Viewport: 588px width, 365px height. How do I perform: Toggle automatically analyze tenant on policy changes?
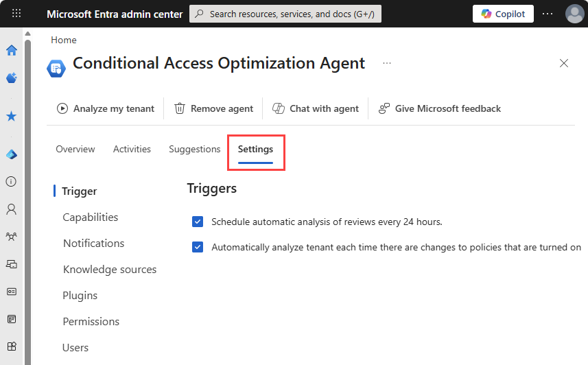(x=198, y=247)
